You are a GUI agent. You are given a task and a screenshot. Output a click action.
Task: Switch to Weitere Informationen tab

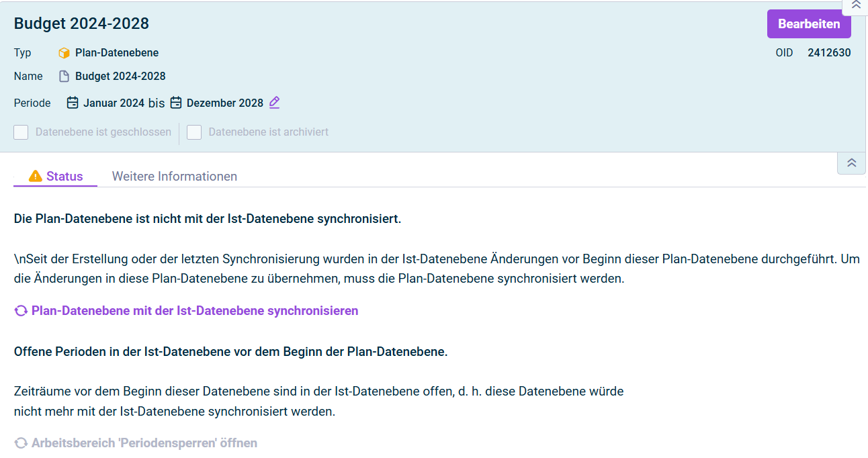(x=175, y=177)
